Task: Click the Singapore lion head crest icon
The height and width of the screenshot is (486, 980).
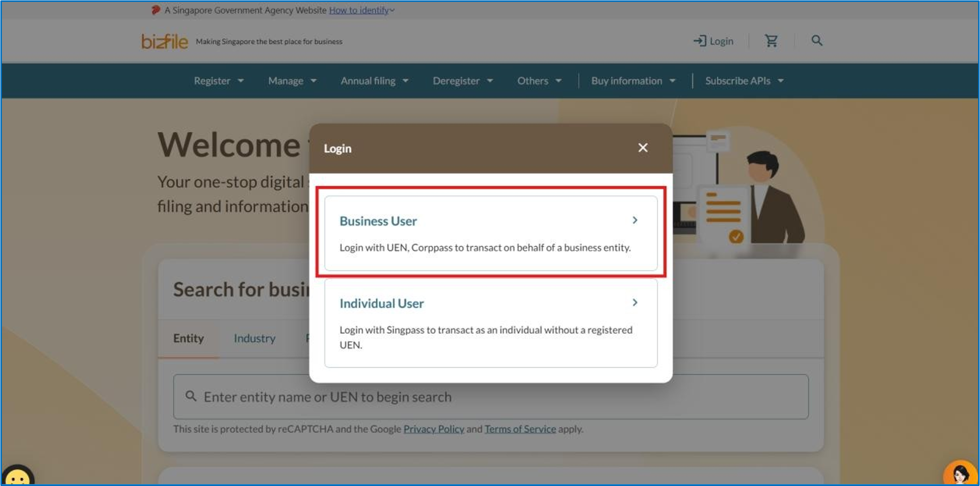Action: point(156,10)
